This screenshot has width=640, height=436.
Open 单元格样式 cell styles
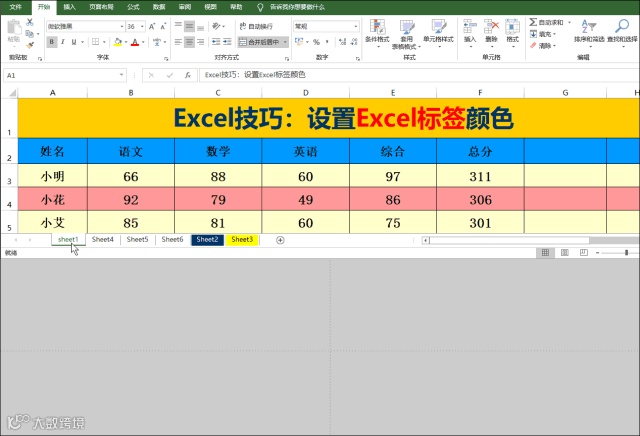pos(438,33)
